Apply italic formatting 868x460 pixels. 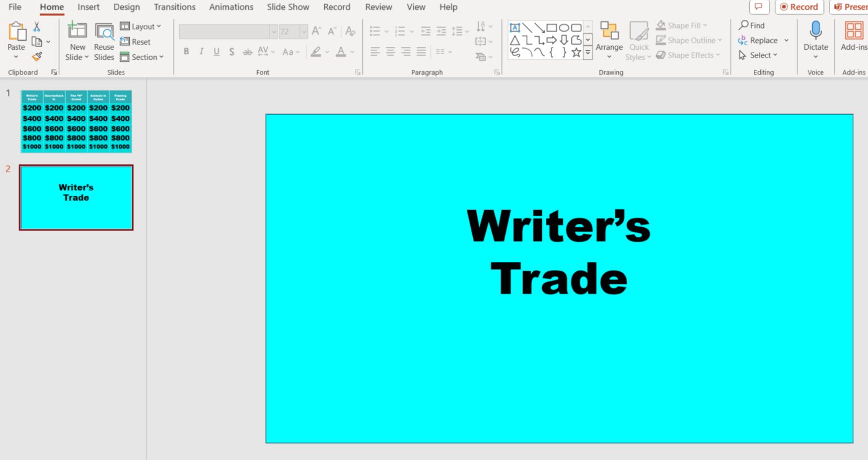pos(201,51)
